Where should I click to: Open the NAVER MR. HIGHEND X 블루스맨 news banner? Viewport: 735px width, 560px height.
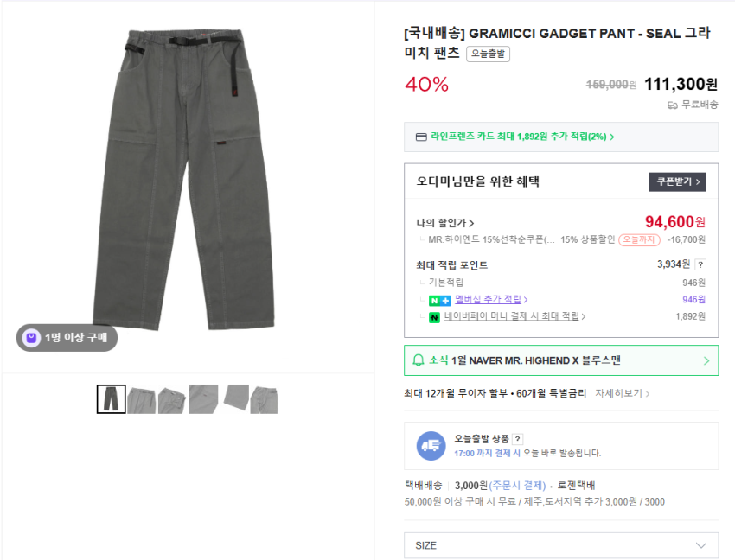click(x=561, y=360)
